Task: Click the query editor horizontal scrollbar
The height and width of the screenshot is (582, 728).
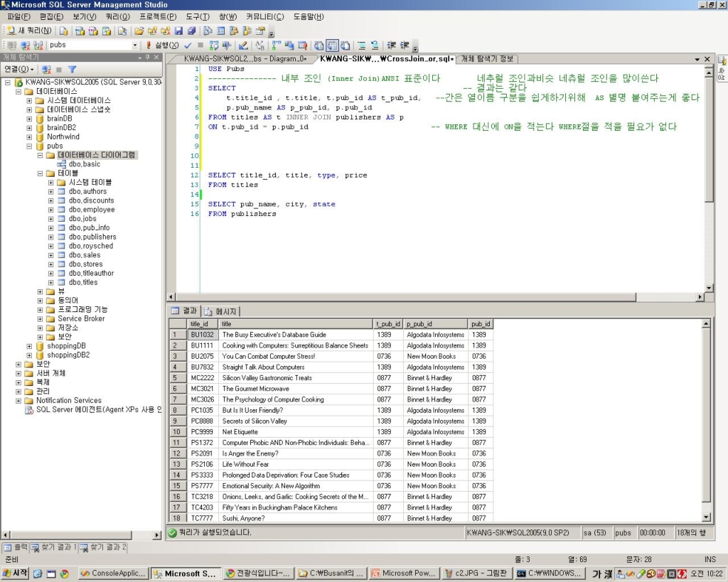Action: tap(436, 297)
